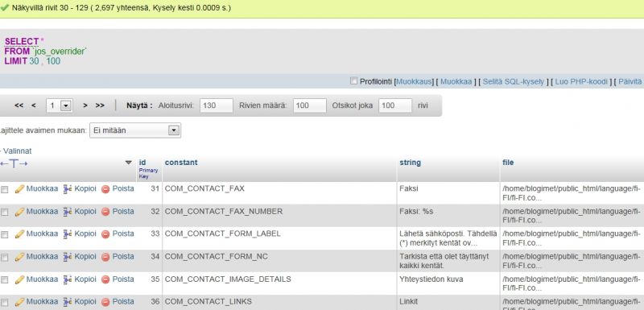Click the copy icon in row 32

point(67,212)
